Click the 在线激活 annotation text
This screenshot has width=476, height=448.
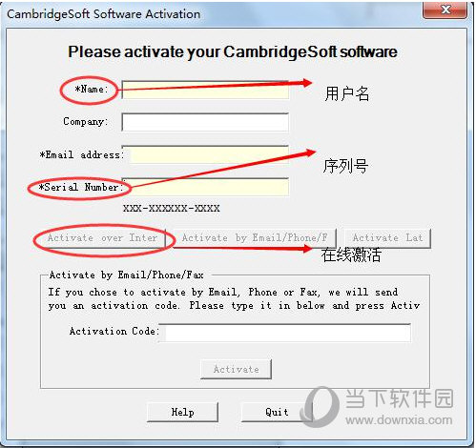[351, 255]
